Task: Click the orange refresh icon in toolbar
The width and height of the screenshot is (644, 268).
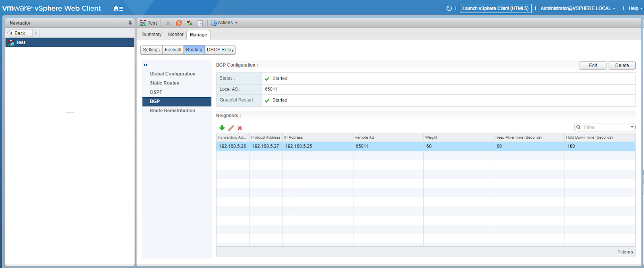Action: [x=179, y=23]
